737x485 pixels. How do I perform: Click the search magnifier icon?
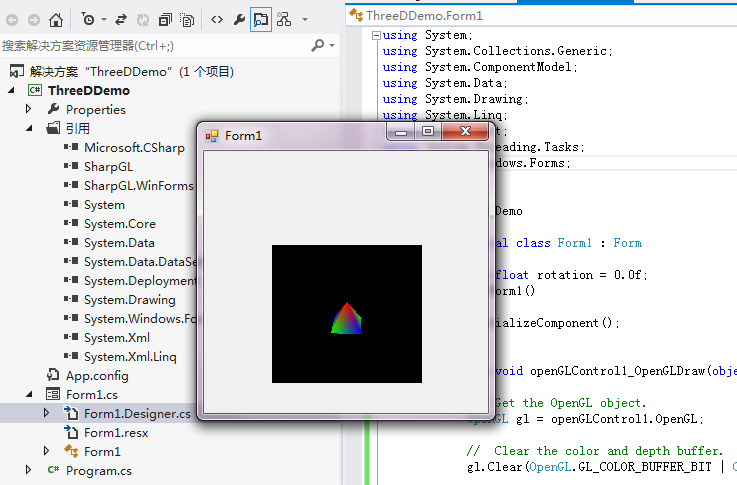click(318, 45)
